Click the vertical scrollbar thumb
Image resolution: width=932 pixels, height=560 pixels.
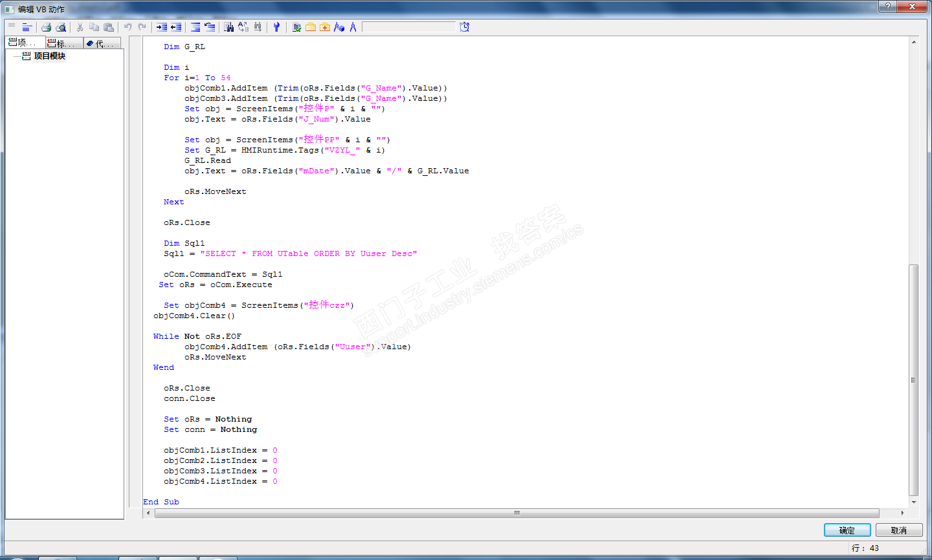click(914, 380)
